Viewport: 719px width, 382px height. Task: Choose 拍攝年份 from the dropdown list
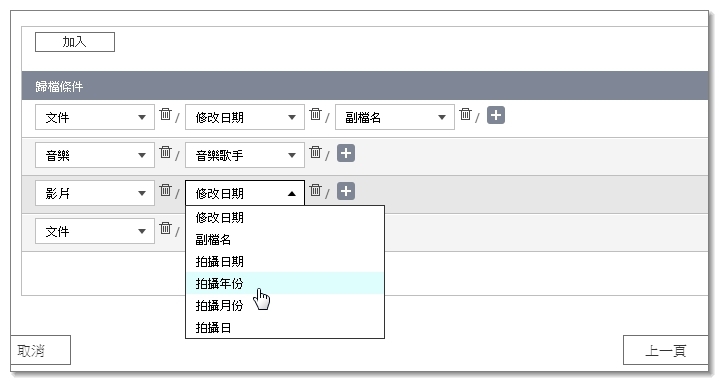285,283
